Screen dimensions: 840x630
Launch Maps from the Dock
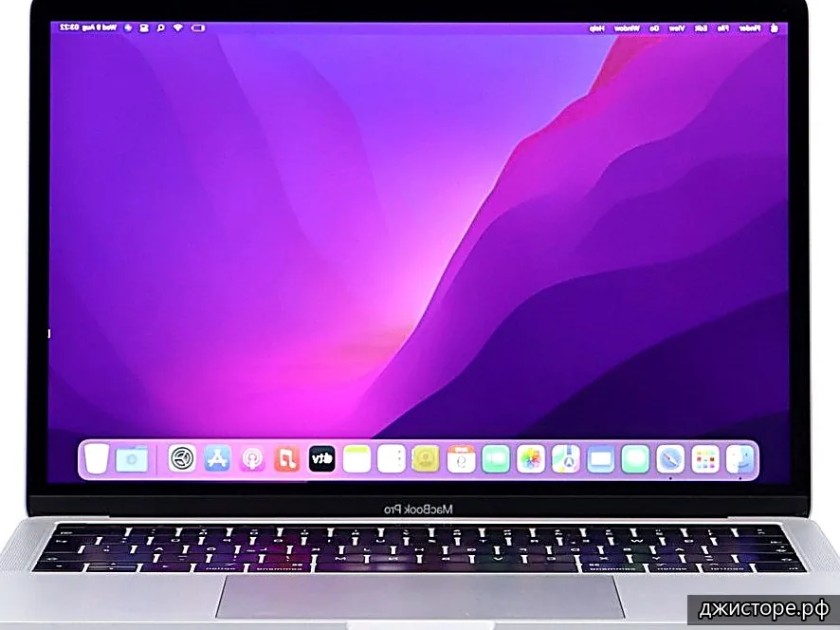tap(566, 459)
